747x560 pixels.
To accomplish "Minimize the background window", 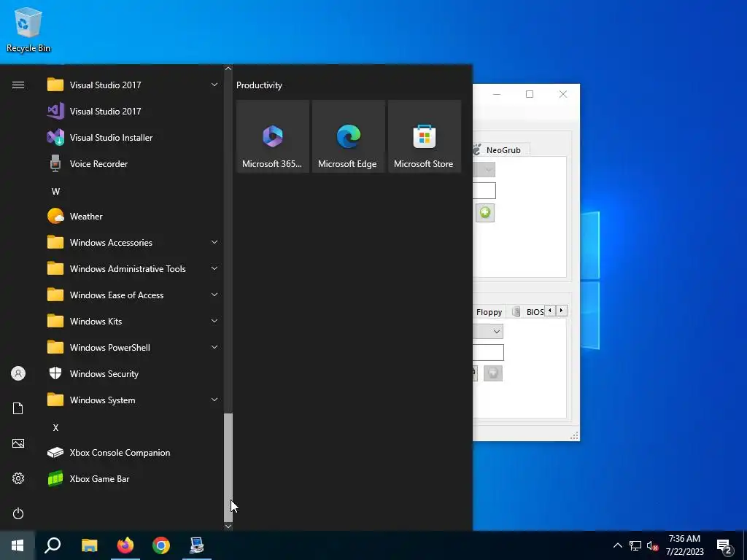I will pos(496,94).
